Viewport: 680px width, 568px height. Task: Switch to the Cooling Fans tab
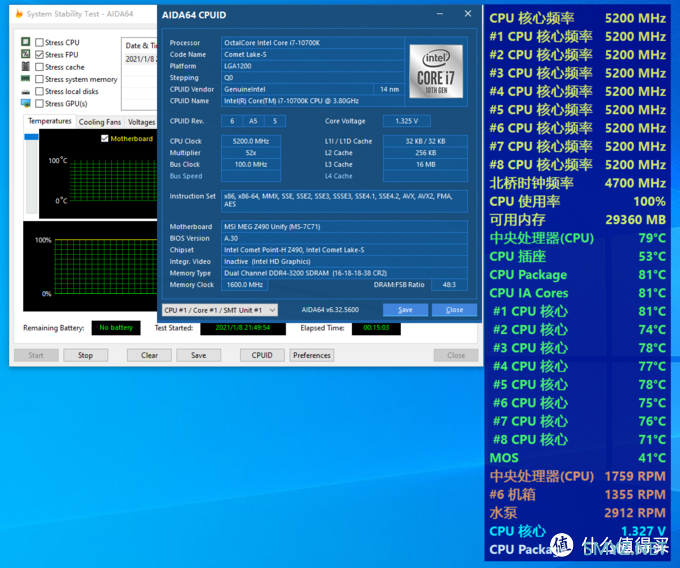click(x=100, y=122)
